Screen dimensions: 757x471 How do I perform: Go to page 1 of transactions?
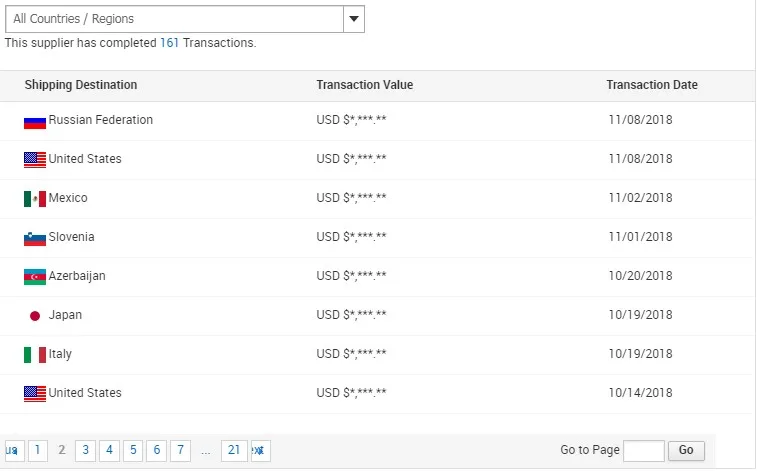click(x=38, y=451)
